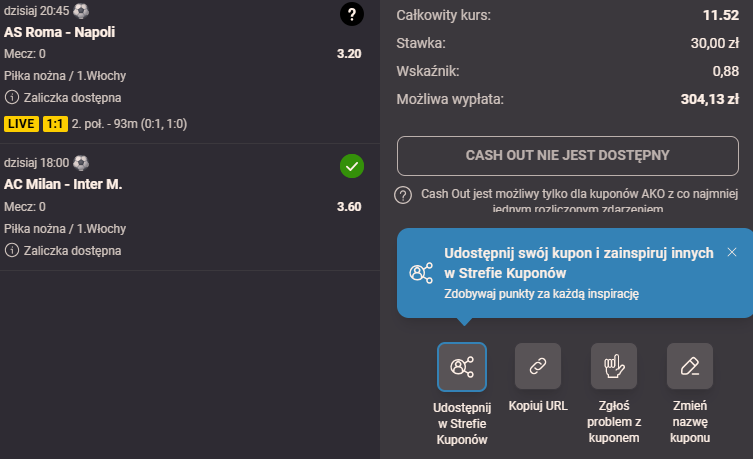Click the yellow LIVE badge

coord(20,124)
